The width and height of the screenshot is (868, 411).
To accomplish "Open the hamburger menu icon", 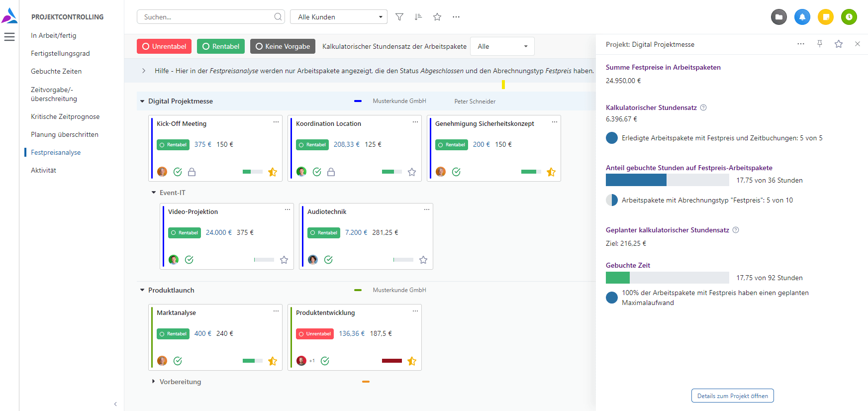I will click(9, 37).
